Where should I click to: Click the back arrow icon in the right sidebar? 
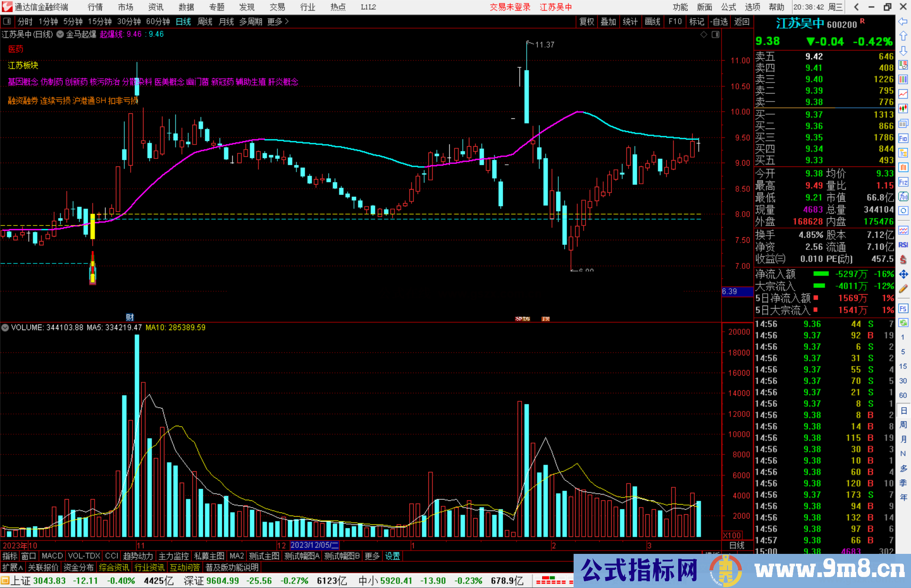pos(903,21)
